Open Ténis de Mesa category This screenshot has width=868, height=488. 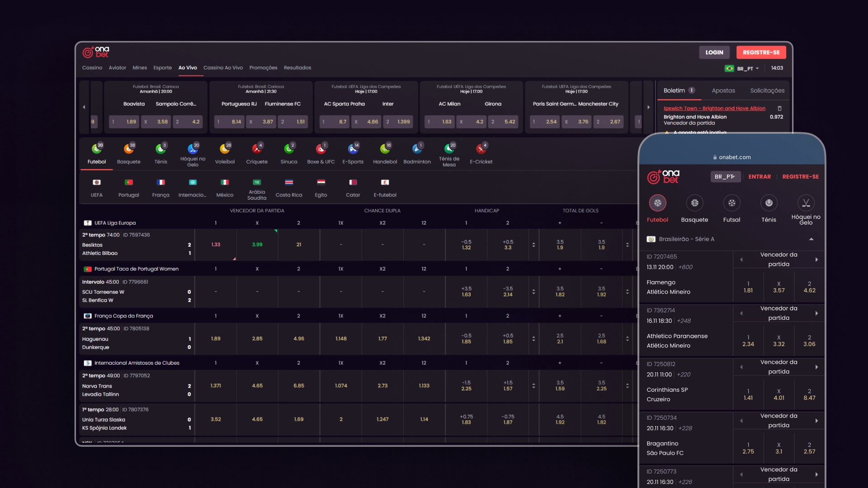(449, 155)
